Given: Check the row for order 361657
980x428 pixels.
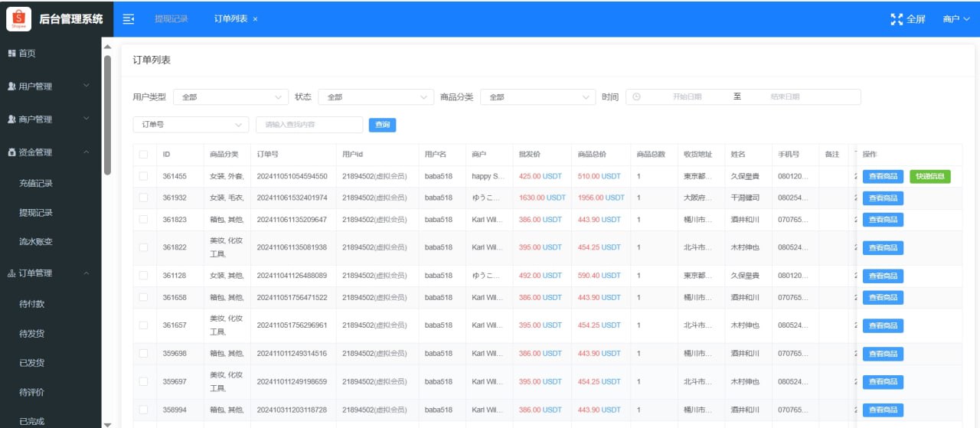Looking at the screenshot, I should [143, 325].
